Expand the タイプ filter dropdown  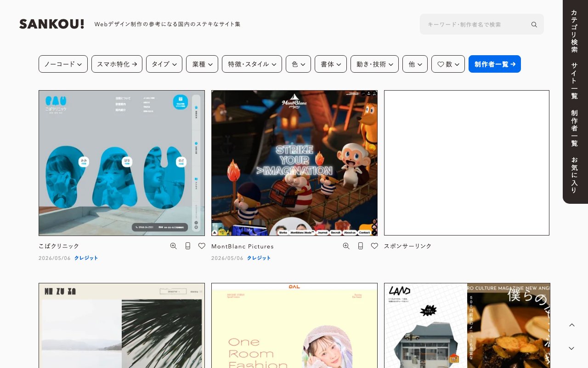[164, 64]
